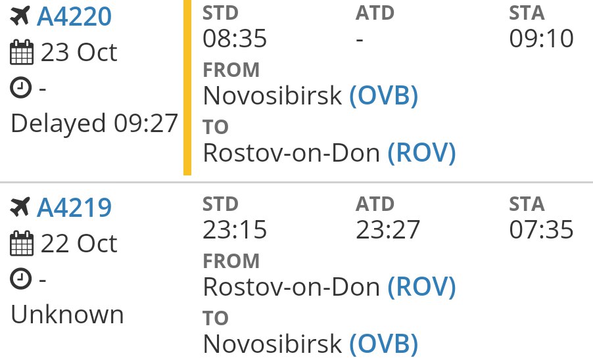Click the calendar icon next to 23 Oct
This screenshot has width=593, height=364.
21,52
